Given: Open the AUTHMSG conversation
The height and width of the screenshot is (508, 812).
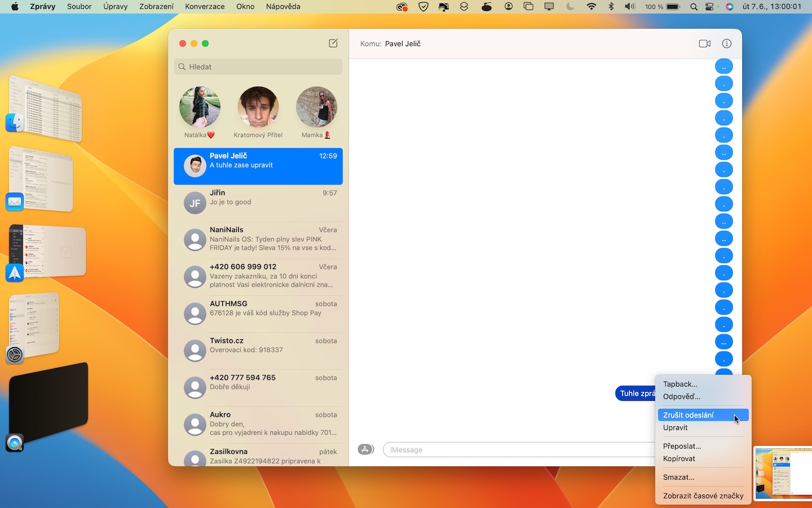Looking at the screenshot, I should coord(258,314).
